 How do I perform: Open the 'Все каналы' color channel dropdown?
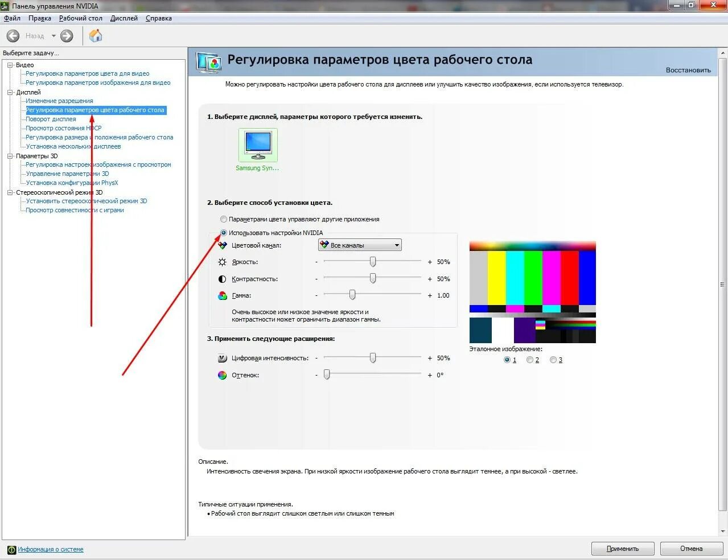(x=360, y=245)
